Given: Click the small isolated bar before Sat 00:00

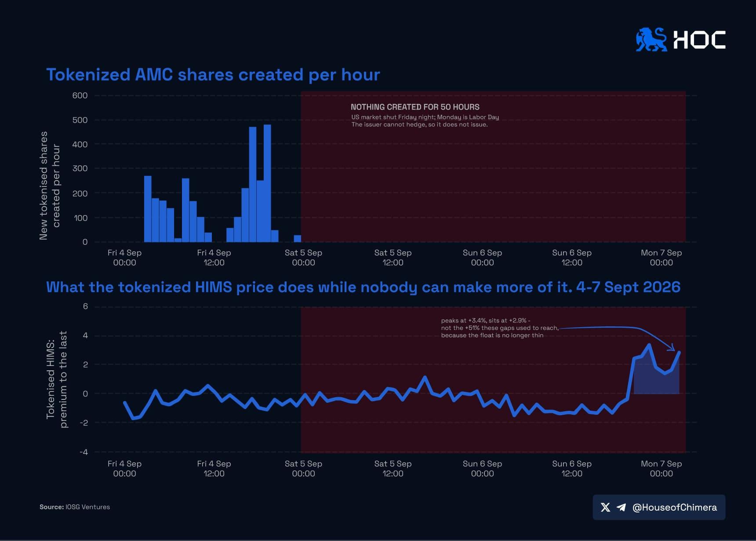Looking at the screenshot, I should (298, 239).
